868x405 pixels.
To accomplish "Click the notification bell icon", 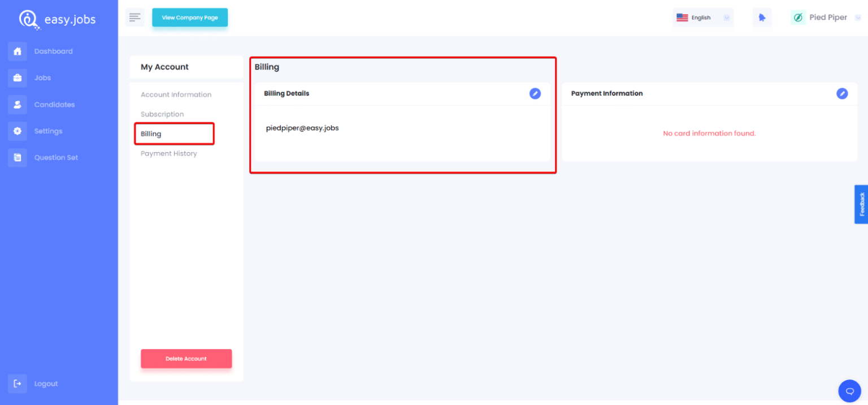I will (x=762, y=17).
